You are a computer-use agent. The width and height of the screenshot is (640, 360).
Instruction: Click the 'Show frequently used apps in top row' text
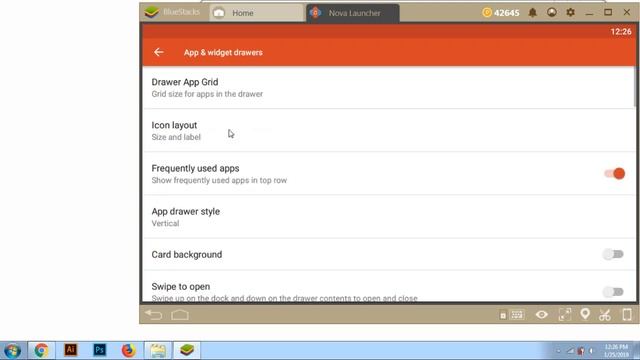click(x=219, y=180)
